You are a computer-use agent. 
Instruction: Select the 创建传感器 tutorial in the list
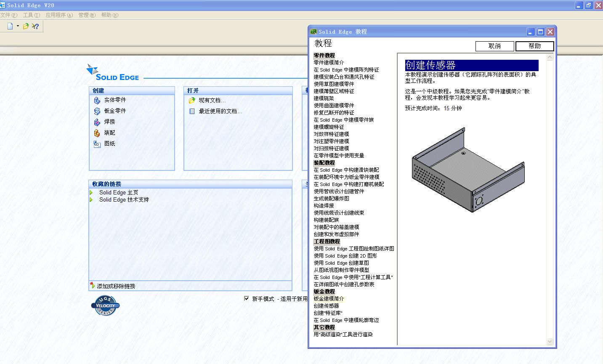click(326, 306)
